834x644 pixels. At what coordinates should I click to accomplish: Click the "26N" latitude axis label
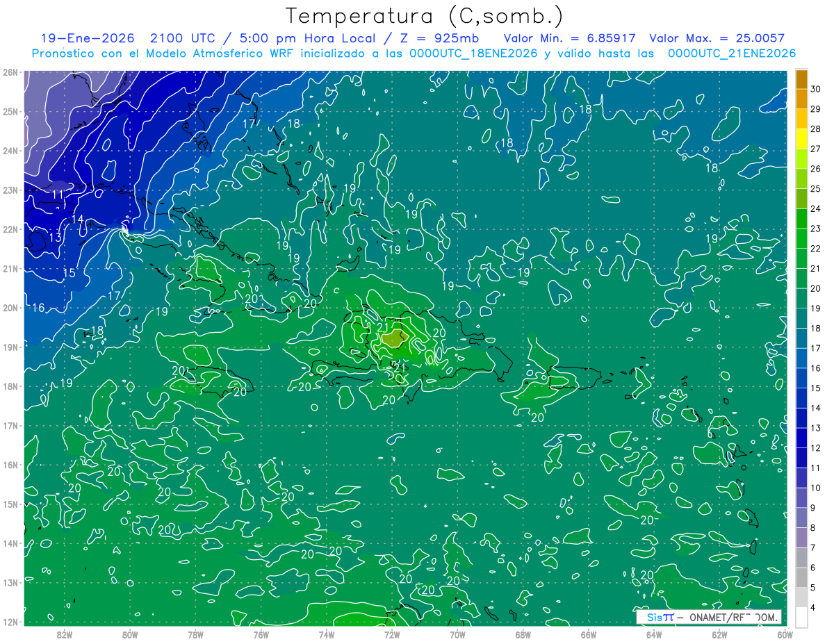pos(10,72)
